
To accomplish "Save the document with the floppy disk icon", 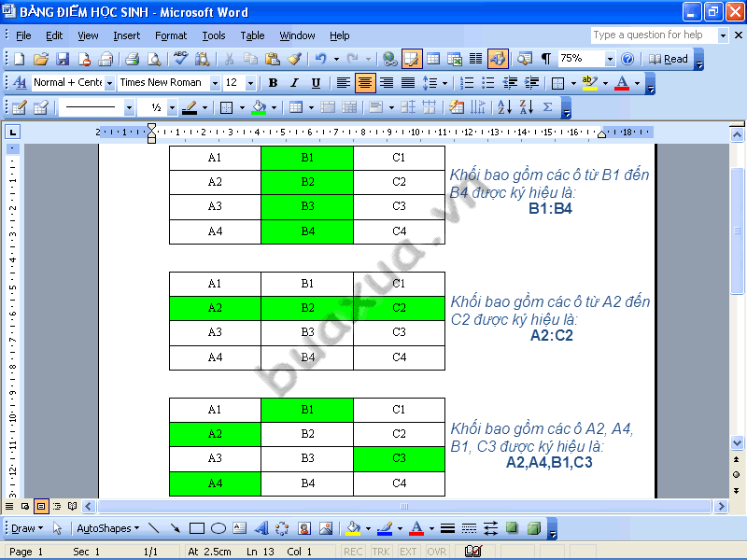I will click(x=63, y=59).
